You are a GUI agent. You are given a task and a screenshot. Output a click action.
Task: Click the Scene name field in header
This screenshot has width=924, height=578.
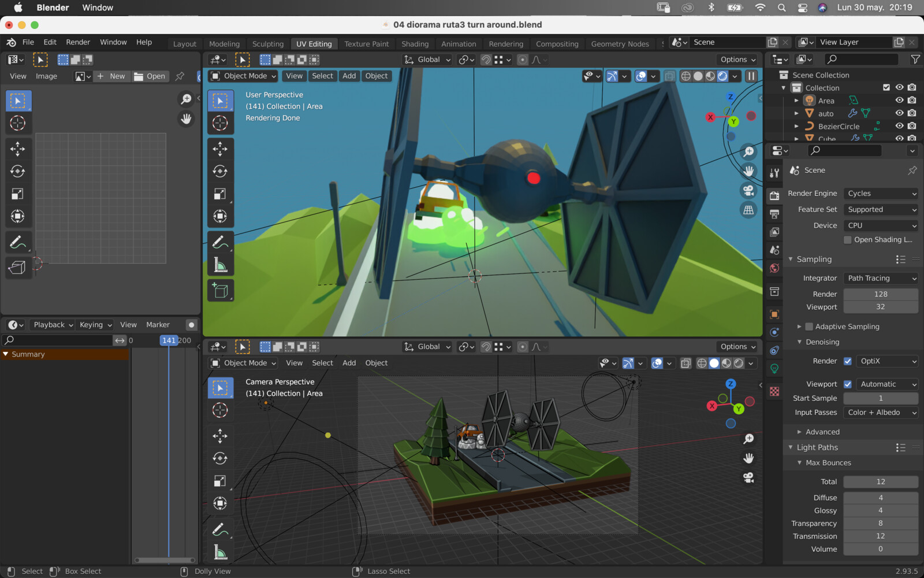coord(728,42)
